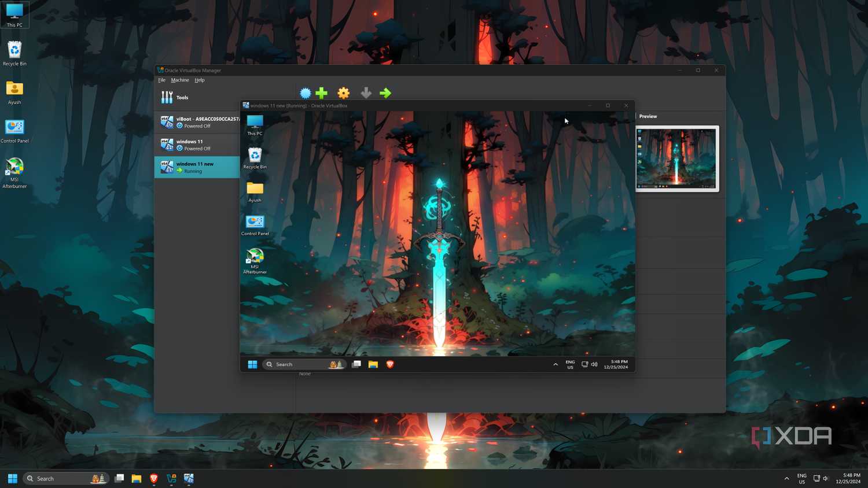
Task: Open Brave browser on the host taskbar
Action: pos(154,478)
